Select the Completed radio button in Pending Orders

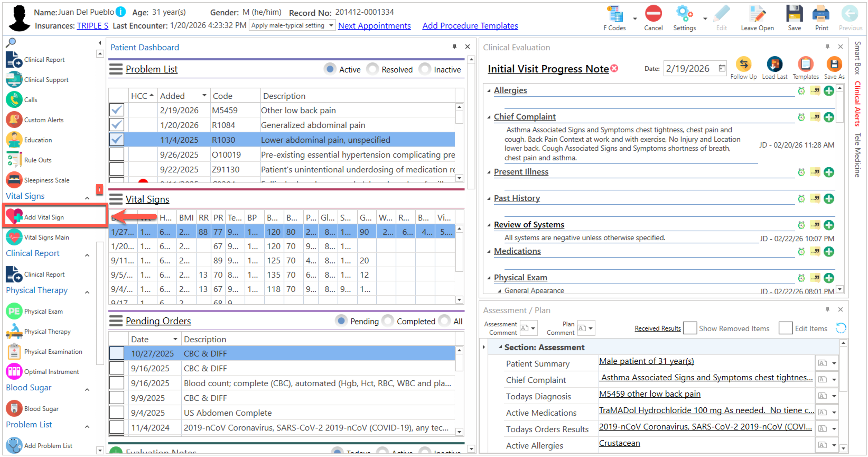[x=388, y=321]
